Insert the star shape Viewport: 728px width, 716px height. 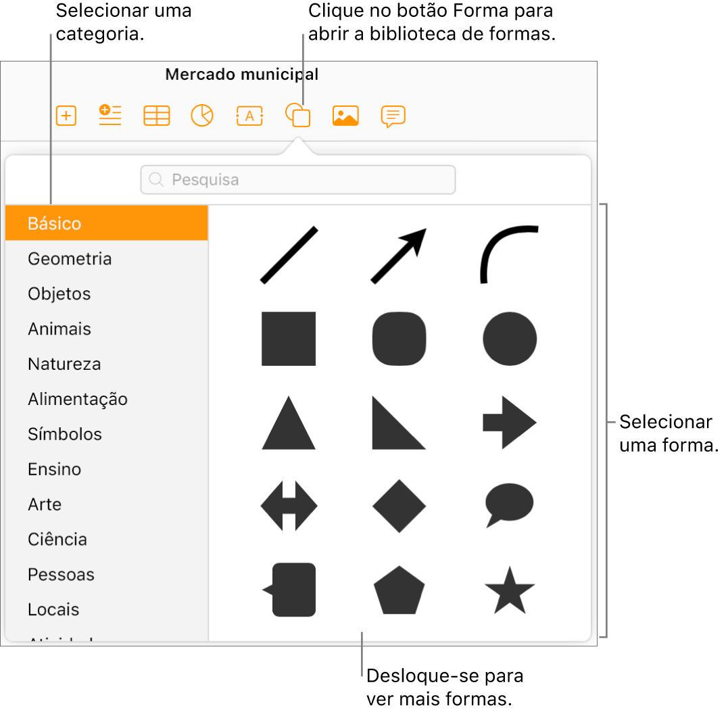(x=510, y=590)
